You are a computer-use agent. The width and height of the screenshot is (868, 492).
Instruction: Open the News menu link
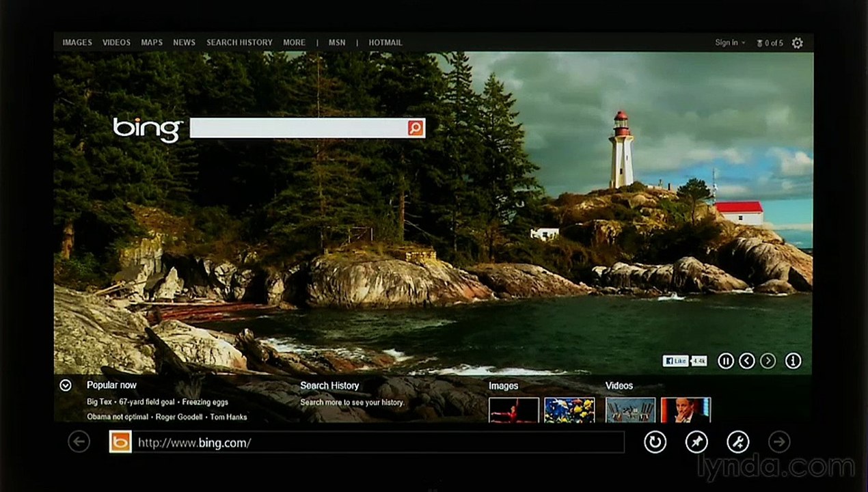pyautogui.click(x=184, y=42)
